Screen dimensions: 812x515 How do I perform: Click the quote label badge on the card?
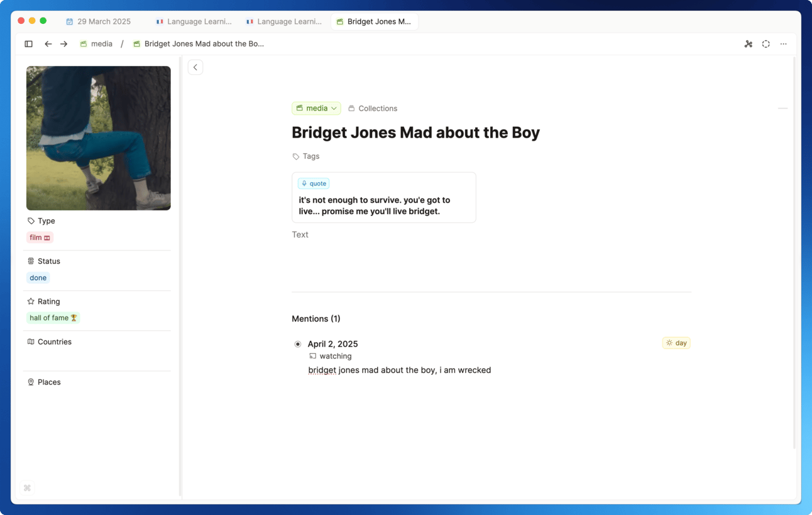click(x=314, y=183)
